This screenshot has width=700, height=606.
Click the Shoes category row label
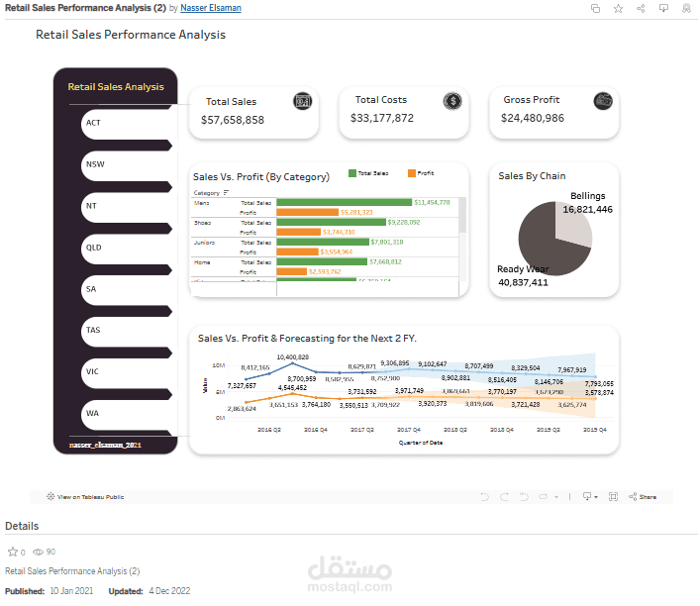[x=202, y=223]
